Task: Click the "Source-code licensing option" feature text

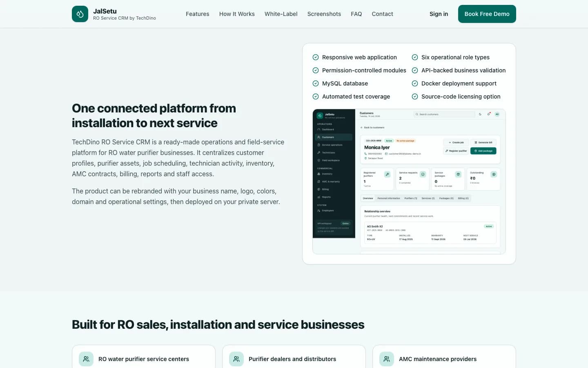Action: point(461,96)
